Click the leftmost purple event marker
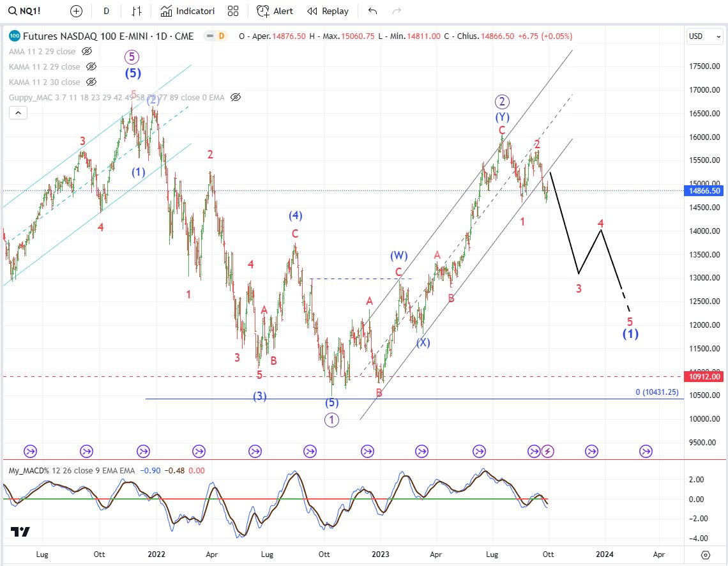 pyautogui.click(x=30, y=451)
